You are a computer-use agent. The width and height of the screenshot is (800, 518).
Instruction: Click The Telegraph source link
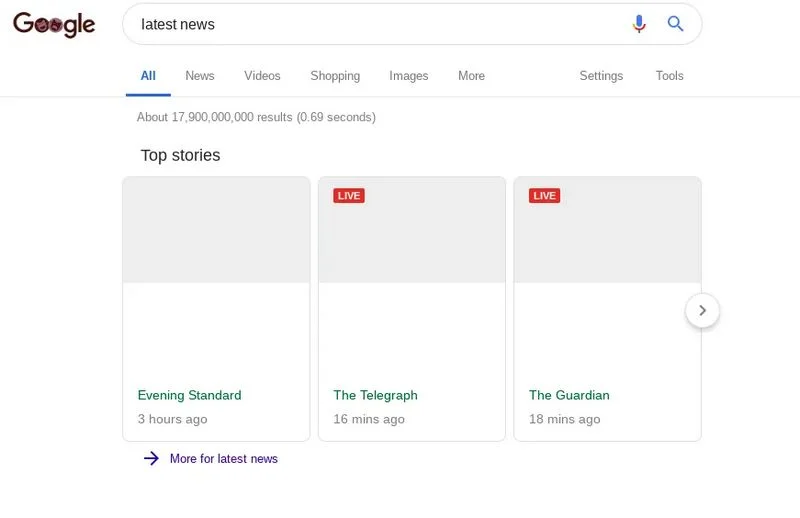375,395
